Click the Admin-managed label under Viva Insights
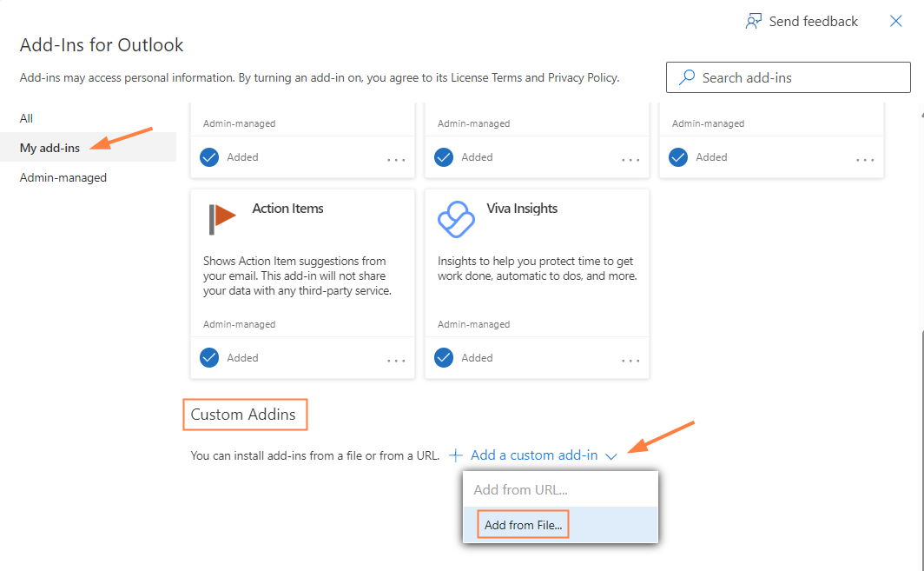The image size is (924, 571). (474, 324)
